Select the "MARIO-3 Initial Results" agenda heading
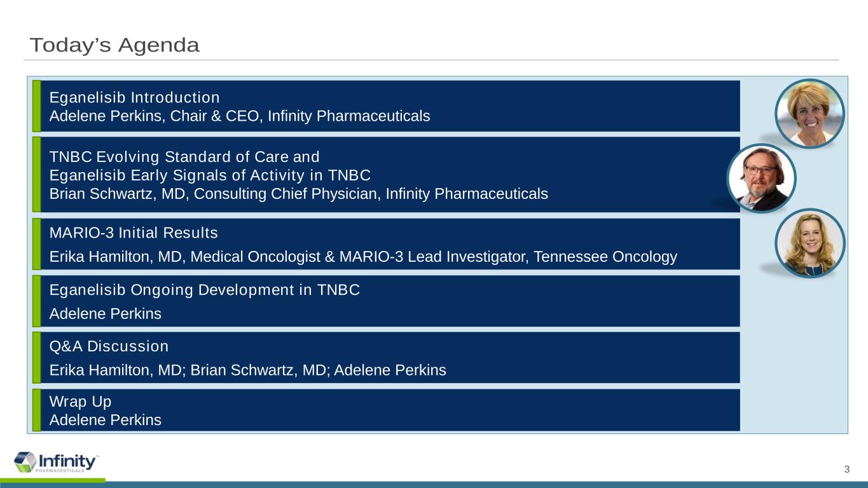The height and width of the screenshot is (488, 868). pyautogui.click(x=134, y=233)
